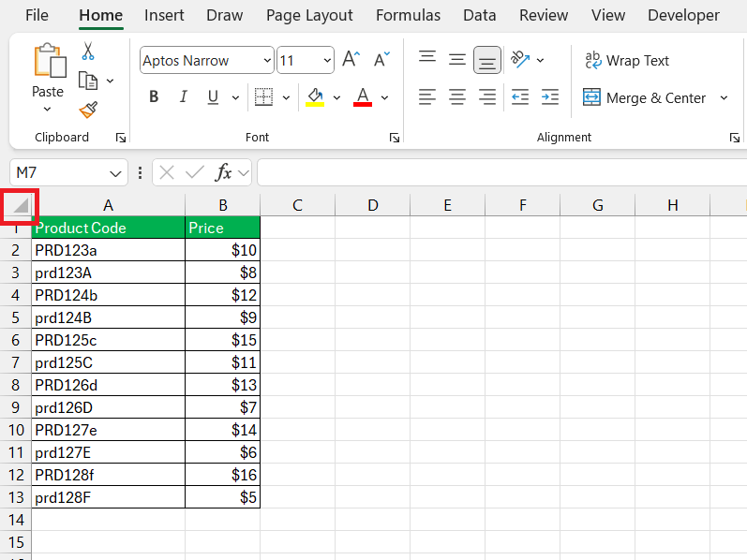
Task: Toggle bold formatting
Action: (x=154, y=97)
